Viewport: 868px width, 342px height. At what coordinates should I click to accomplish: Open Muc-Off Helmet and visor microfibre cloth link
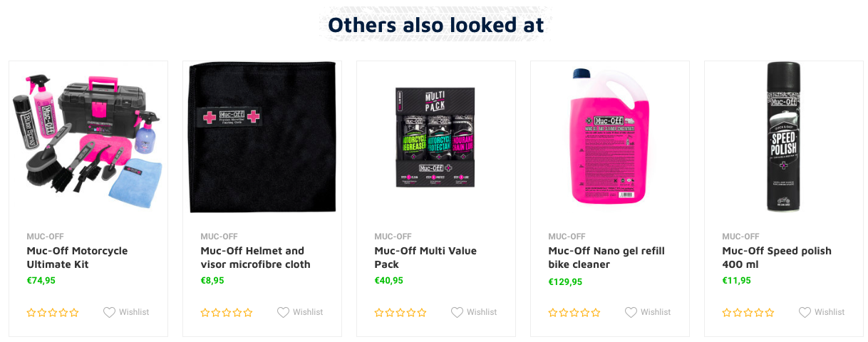[x=255, y=257]
